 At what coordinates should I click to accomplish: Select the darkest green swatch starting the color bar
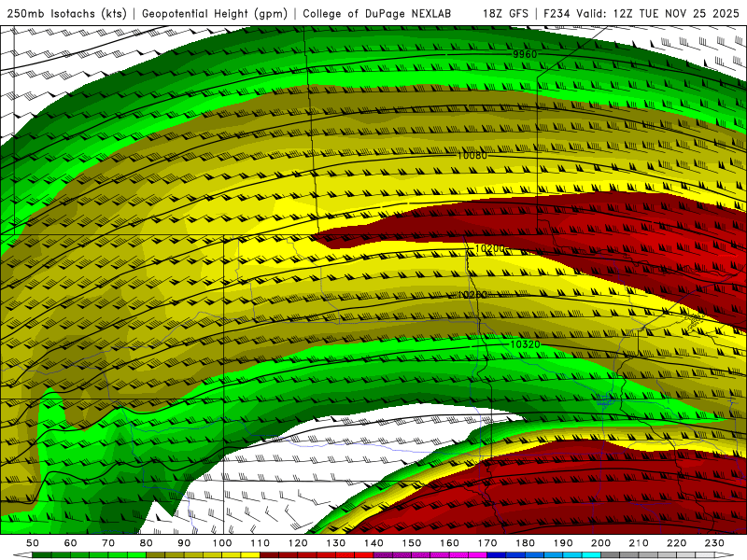(42, 555)
